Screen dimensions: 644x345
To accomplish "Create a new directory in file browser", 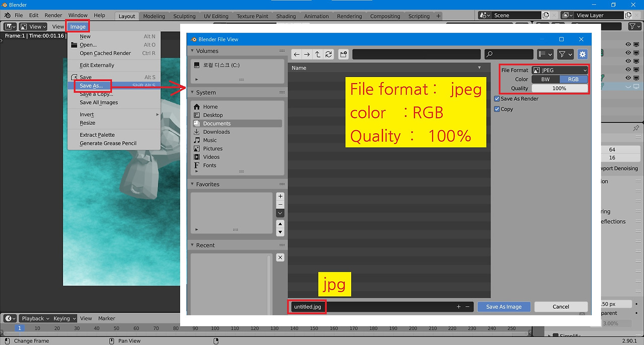I will (344, 54).
